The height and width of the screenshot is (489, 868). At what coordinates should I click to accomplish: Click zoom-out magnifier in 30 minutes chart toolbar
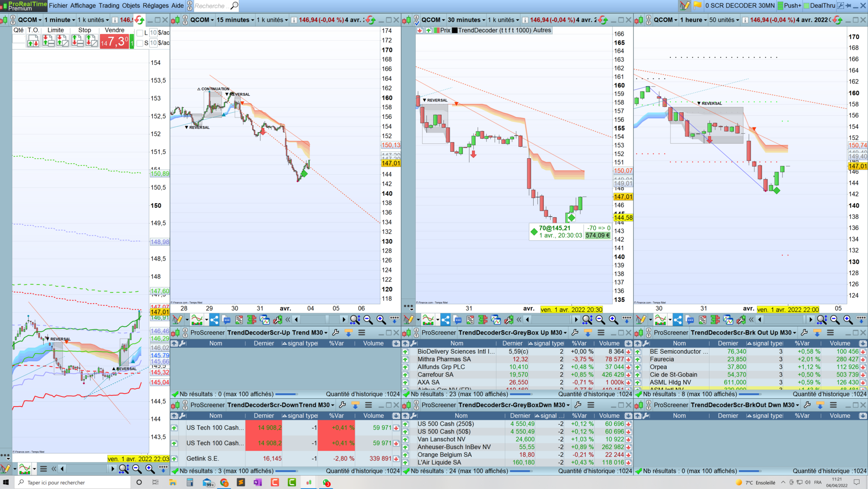coord(600,320)
